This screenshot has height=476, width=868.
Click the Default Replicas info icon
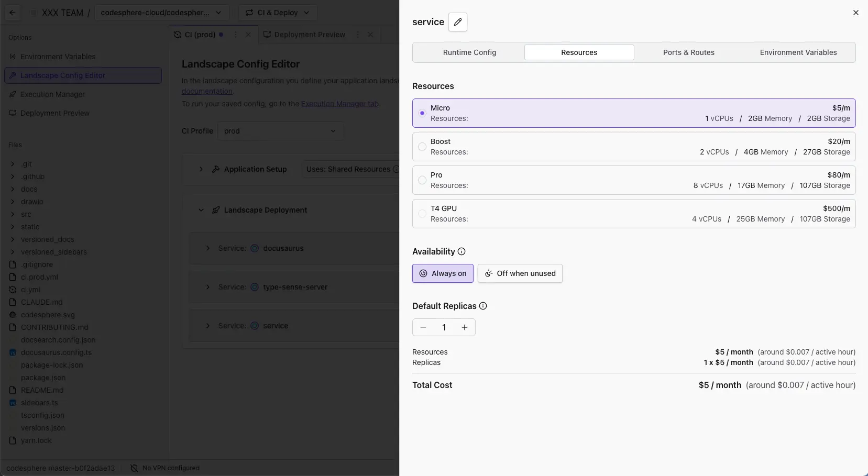pos(483,306)
